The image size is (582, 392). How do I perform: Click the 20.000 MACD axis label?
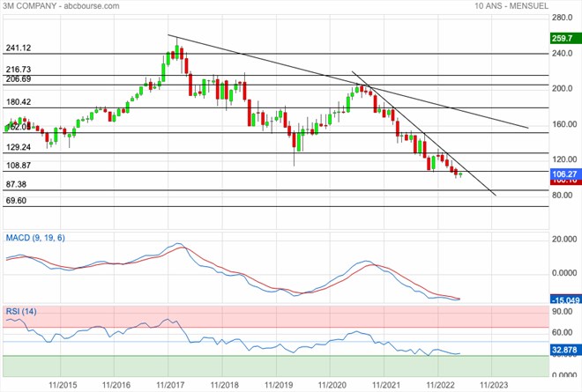[x=564, y=240]
